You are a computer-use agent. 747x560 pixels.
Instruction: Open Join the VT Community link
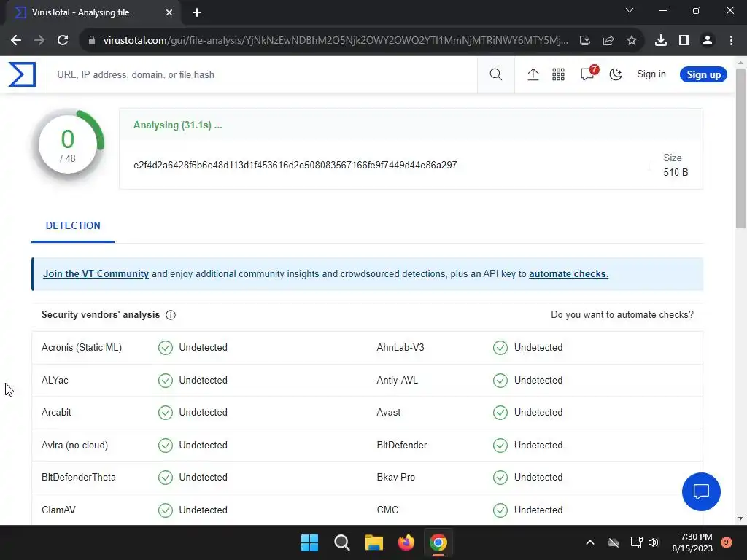(x=96, y=274)
